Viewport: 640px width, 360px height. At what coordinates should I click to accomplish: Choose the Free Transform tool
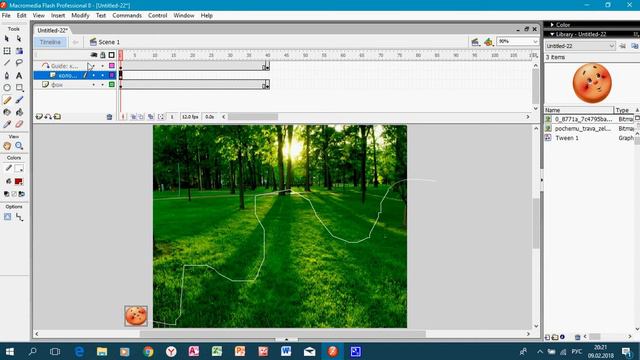7,51
